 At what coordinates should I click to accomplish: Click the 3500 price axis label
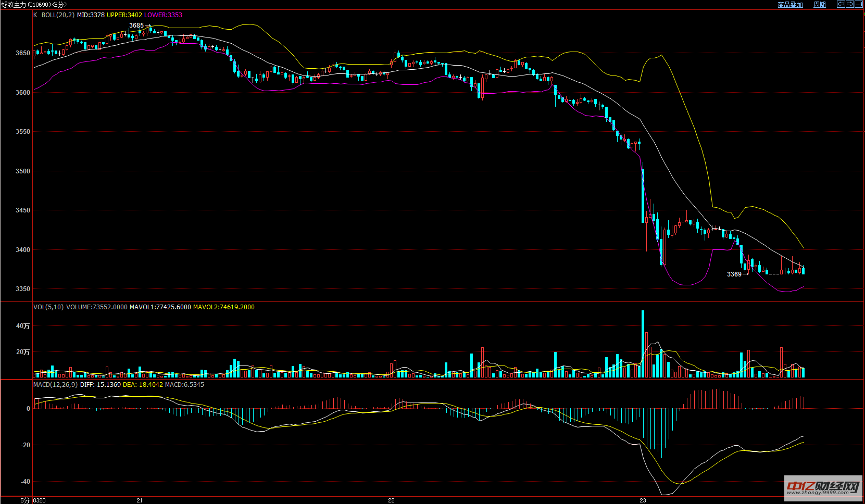(x=23, y=171)
